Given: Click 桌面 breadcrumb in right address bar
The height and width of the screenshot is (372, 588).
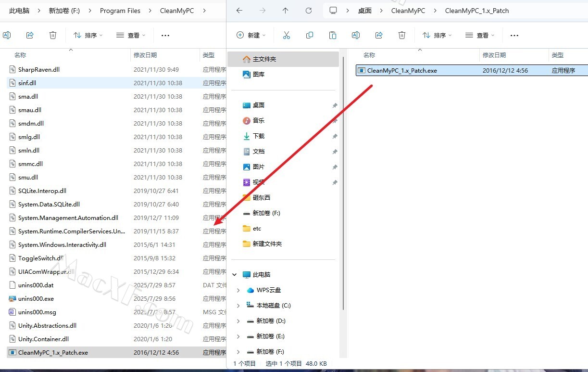Looking at the screenshot, I should click(365, 11).
